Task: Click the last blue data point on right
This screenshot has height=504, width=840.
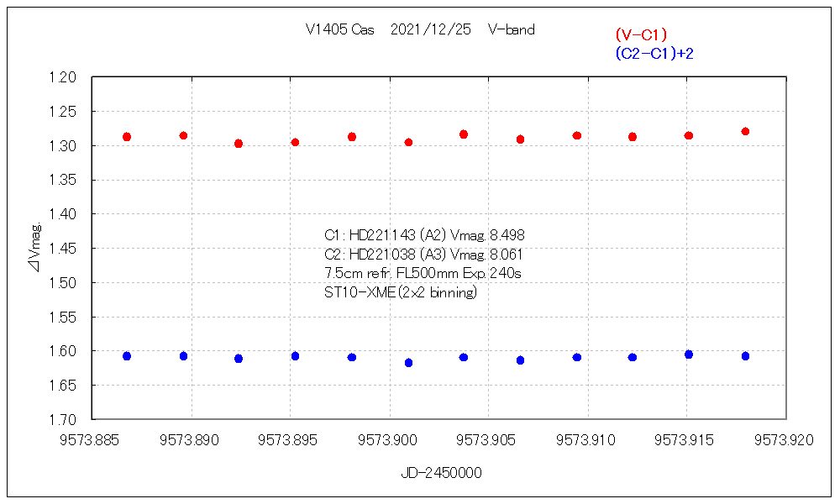Action: [745, 356]
